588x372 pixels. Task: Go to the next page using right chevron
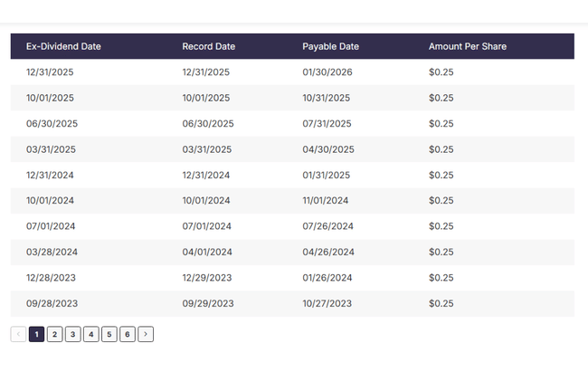tap(146, 334)
